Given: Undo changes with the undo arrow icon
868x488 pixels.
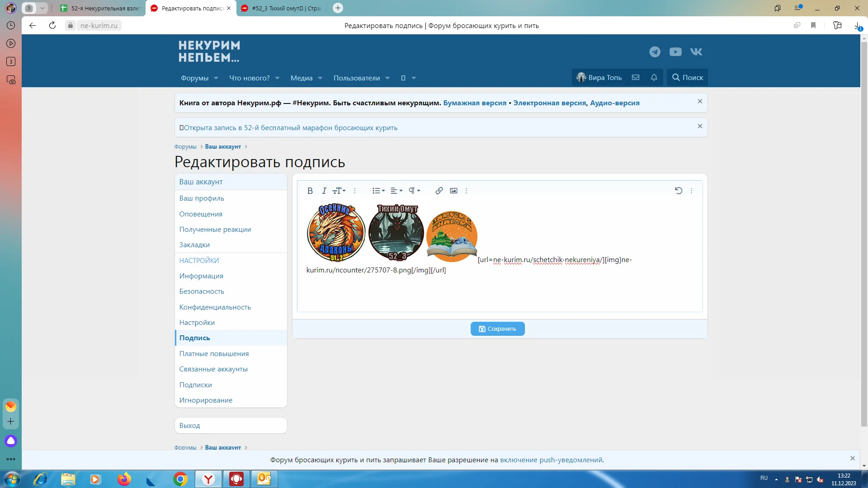Looking at the screenshot, I should tap(679, 191).
